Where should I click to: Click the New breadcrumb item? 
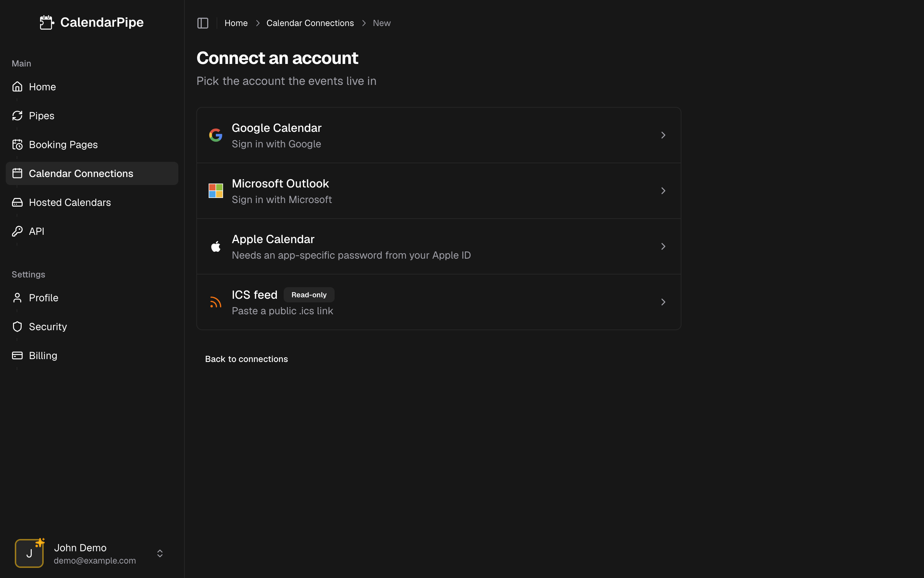382,23
